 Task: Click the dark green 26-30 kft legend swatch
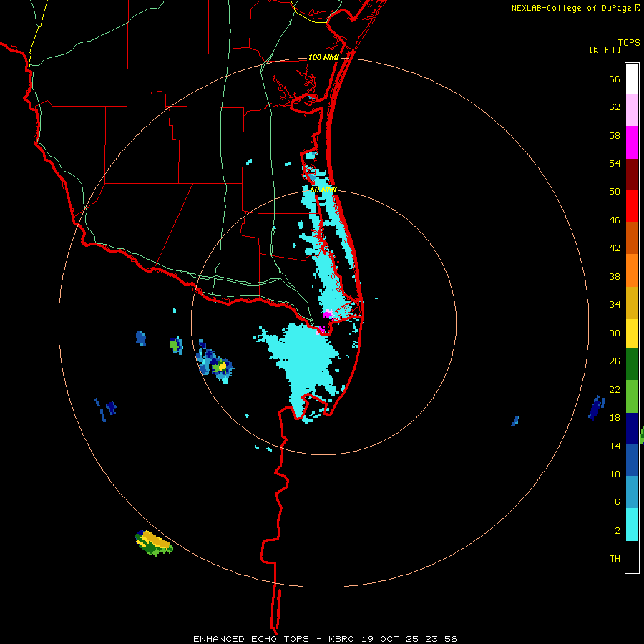(632, 364)
